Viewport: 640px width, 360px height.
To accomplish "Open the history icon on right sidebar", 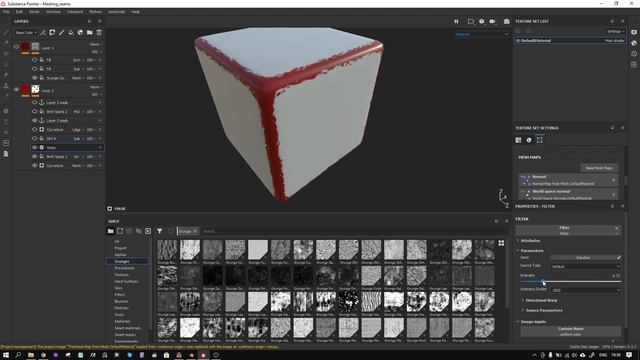I will click(634, 53).
